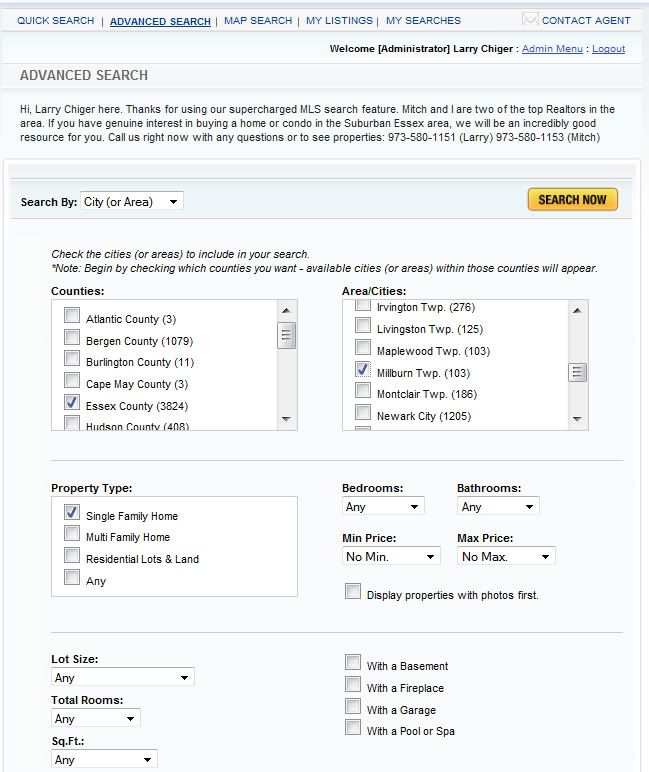Viewport: 649px width, 772px height.
Task: Check the Cape May County checkbox
Action: click(72, 381)
